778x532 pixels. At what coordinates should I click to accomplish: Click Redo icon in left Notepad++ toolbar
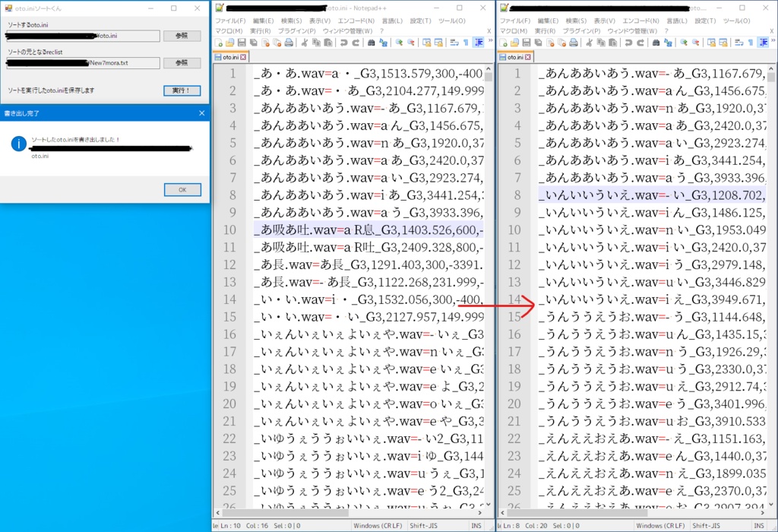(356, 43)
